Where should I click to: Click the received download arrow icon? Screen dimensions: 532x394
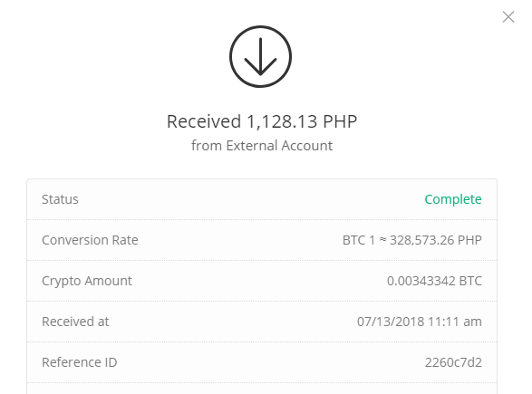point(261,57)
